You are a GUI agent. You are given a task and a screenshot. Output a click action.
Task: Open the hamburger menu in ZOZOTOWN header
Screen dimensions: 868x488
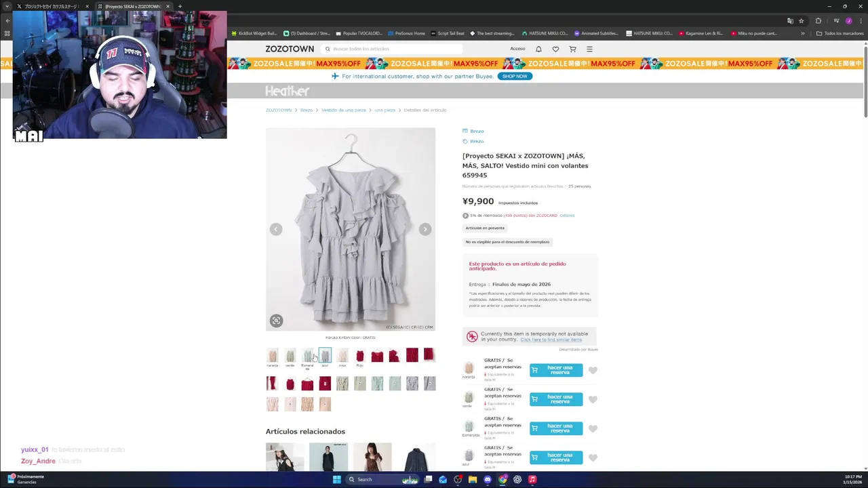pos(589,49)
